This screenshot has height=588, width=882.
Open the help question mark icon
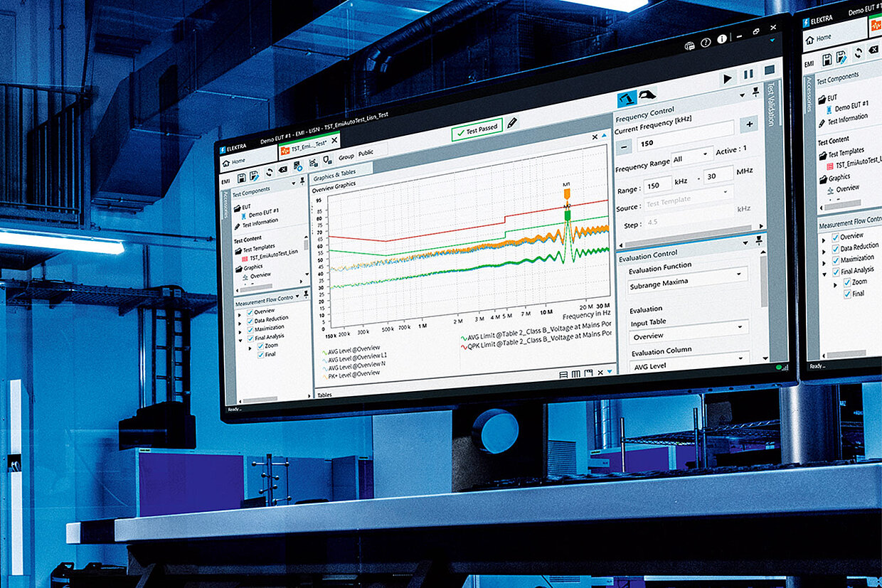(706, 43)
